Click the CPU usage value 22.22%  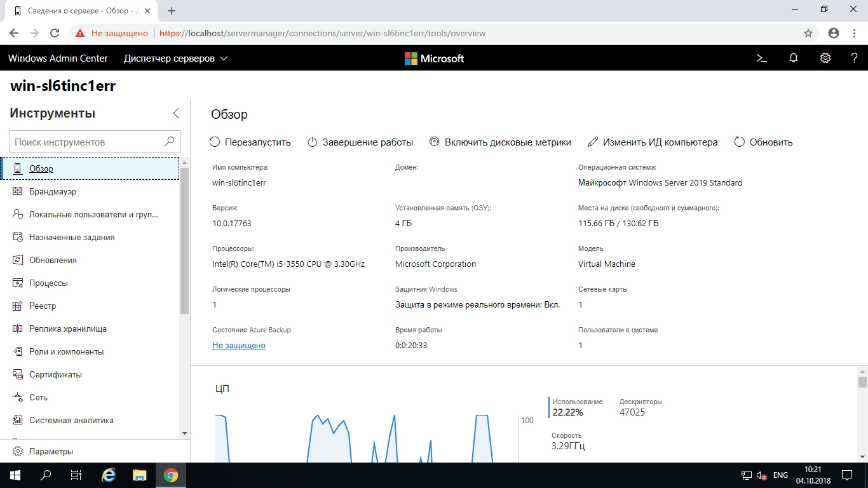click(567, 412)
